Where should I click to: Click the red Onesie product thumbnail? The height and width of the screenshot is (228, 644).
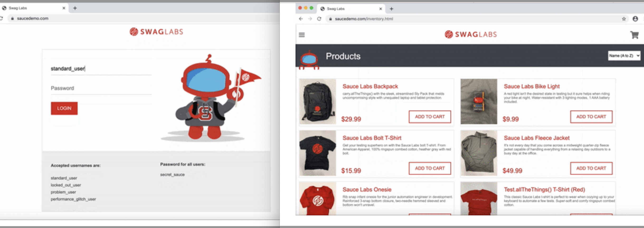coord(318,198)
